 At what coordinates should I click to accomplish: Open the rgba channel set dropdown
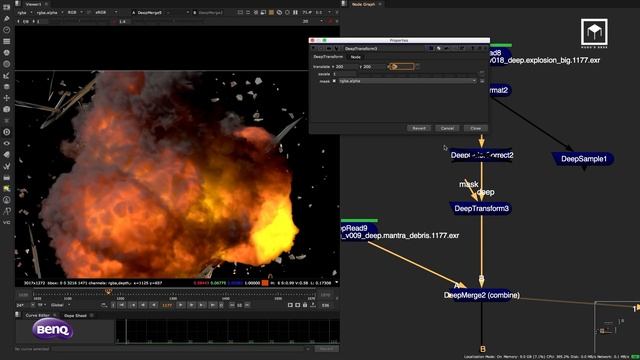pos(24,13)
